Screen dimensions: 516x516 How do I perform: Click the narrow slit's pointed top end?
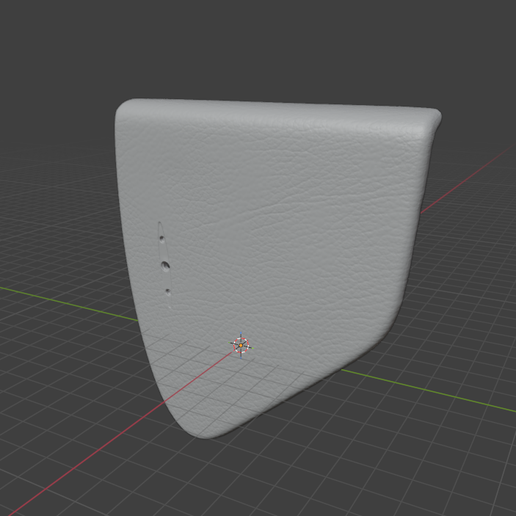[160, 224]
